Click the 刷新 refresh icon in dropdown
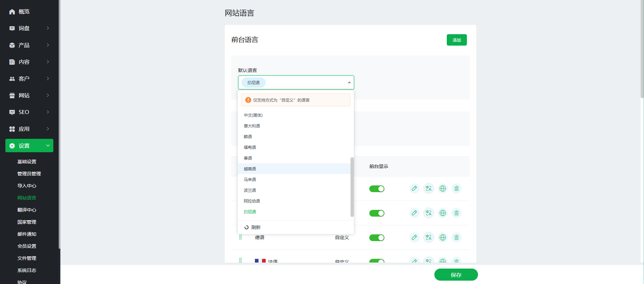644x284 pixels. click(247, 227)
